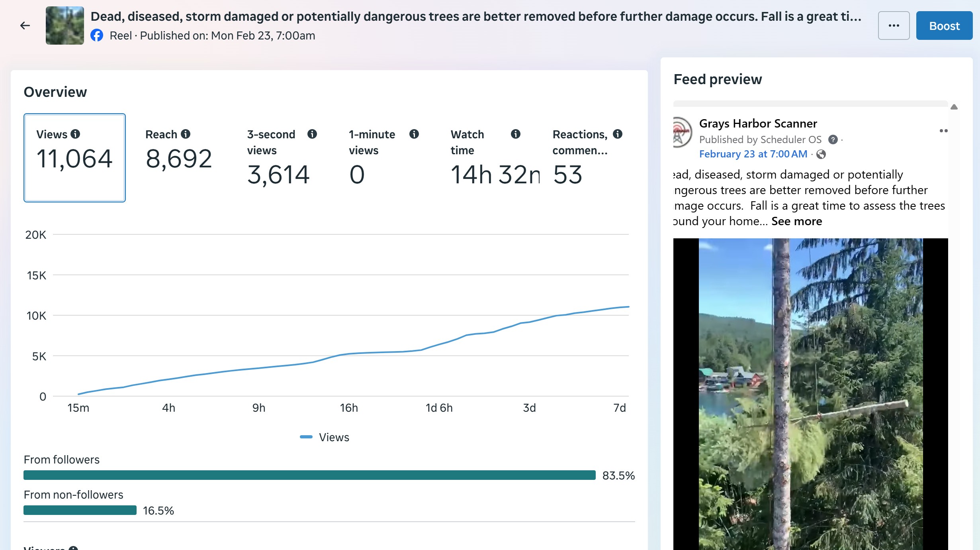This screenshot has height=550, width=980.
Task: Click the reel thumbnail in header
Action: [65, 26]
